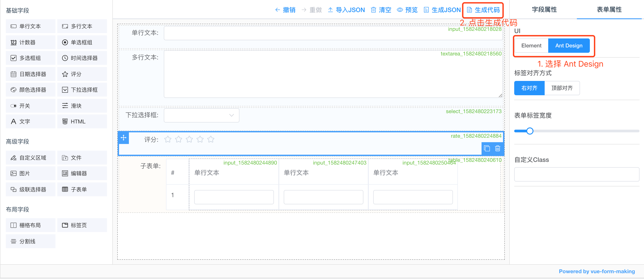
Task: Clear the form with 清空
Action: [x=381, y=10]
